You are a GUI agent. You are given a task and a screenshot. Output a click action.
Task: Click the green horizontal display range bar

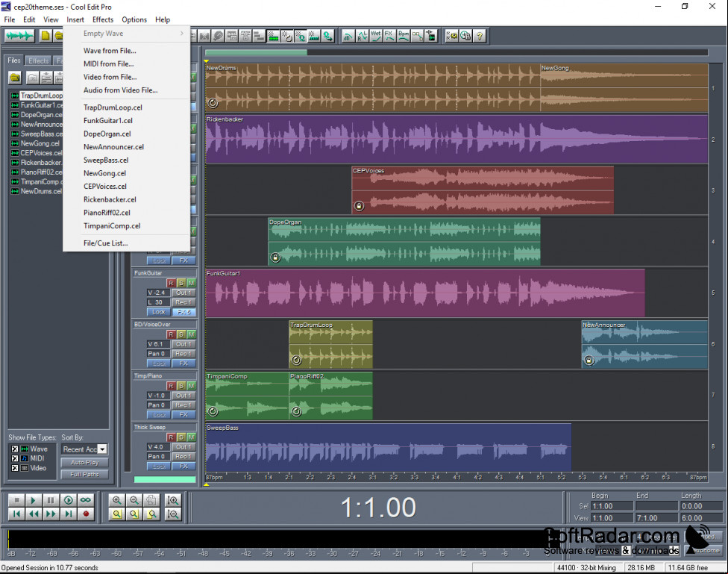pyautogui.click(x=256, y=52)
